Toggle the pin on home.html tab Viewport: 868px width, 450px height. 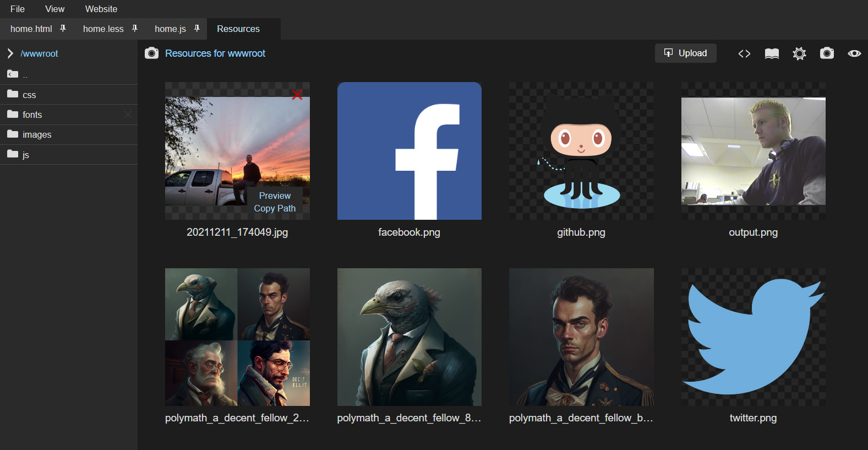[63, 29]
